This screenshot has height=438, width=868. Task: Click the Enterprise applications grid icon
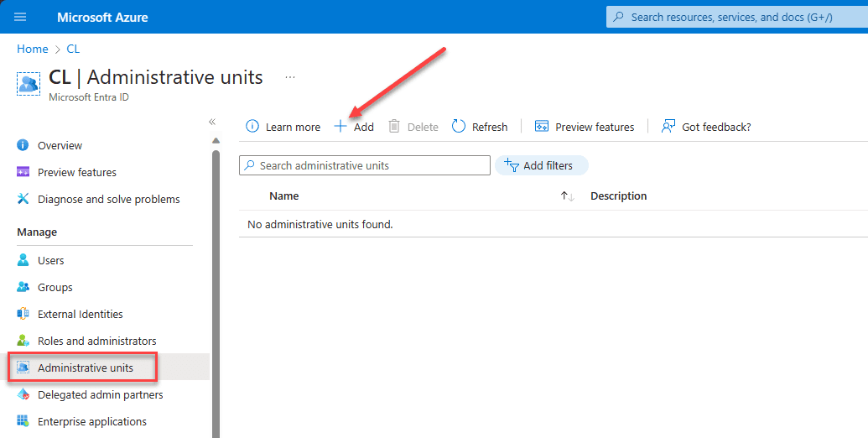23,421
